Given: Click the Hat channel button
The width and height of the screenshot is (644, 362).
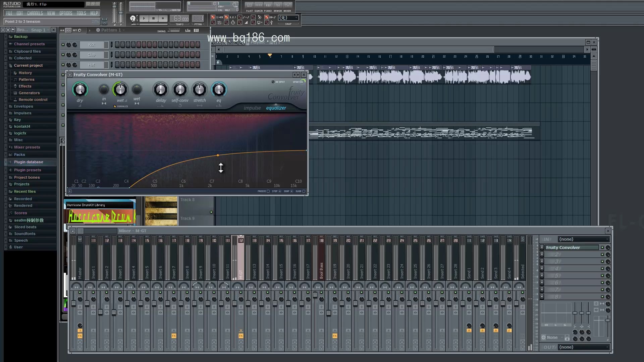Looking at the screenshot, I should pos(92,65).
